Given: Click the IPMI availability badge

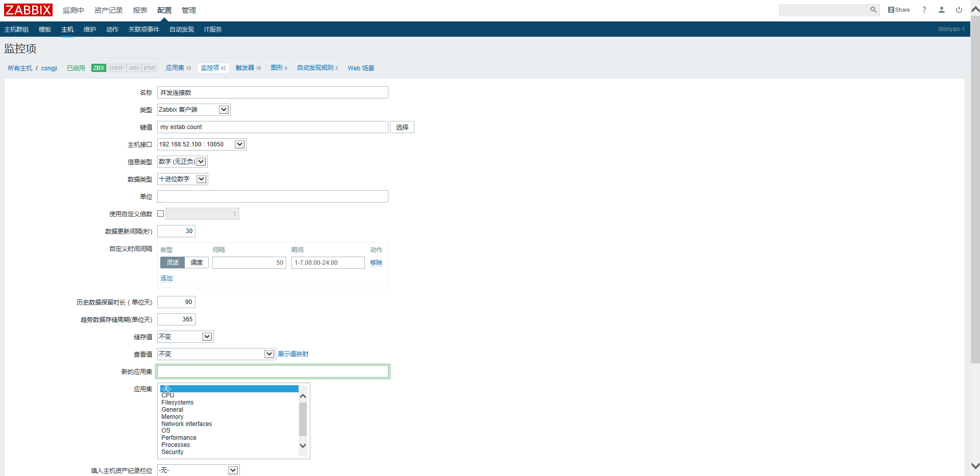Looking at the screenshot, I should point(149,68).
